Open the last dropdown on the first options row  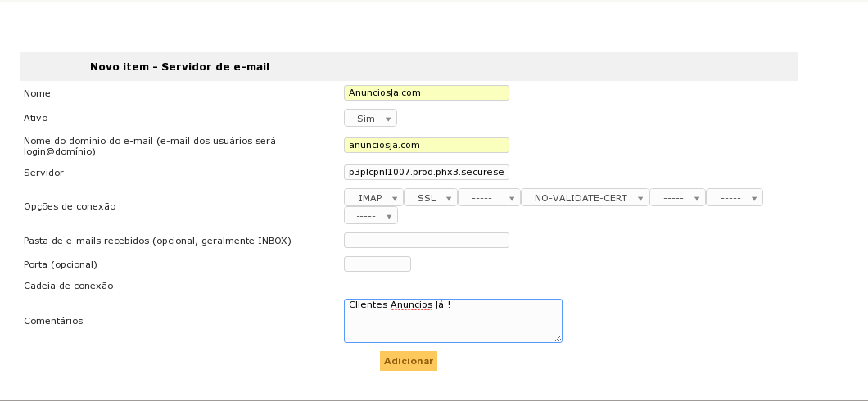point(735,198)
